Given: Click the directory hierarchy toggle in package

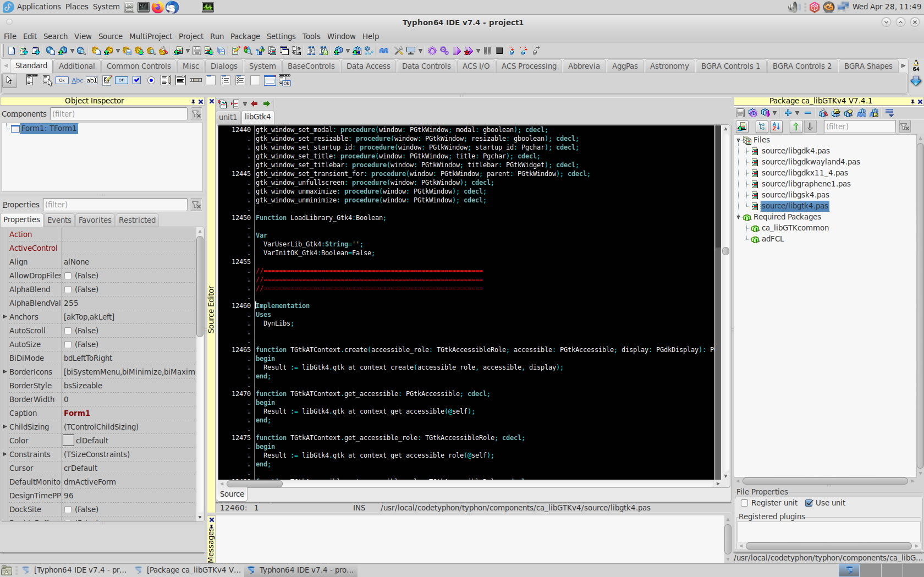Looking at the screenshot, I should [x=762, y=127].
